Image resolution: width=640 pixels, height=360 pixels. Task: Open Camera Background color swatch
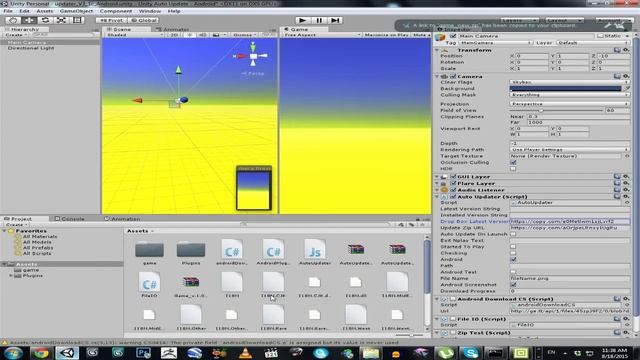point(566,88)
